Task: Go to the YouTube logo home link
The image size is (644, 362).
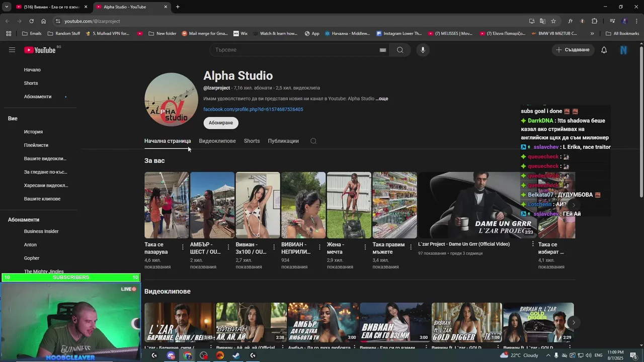Action: tap(40, 50)
